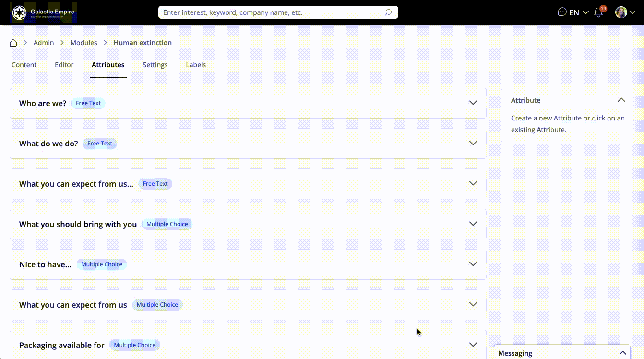
Task: Navigate to Modules breadcrumb link
Action: point(83,43)
